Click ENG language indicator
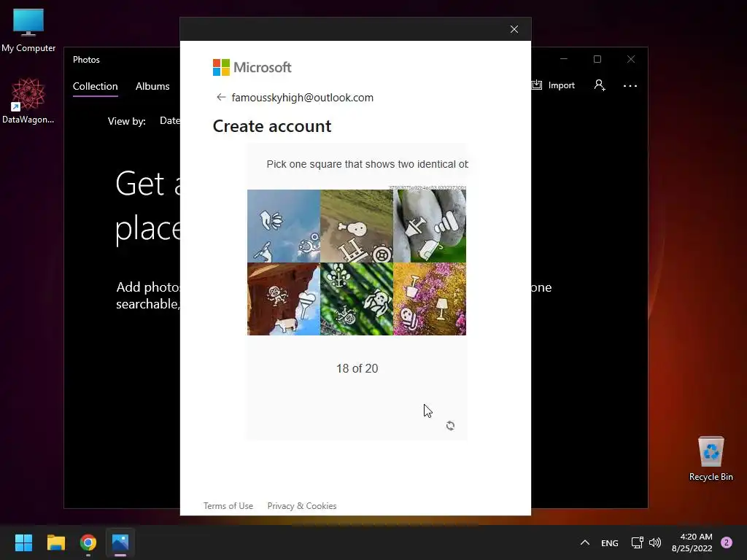 pos(609,542)
